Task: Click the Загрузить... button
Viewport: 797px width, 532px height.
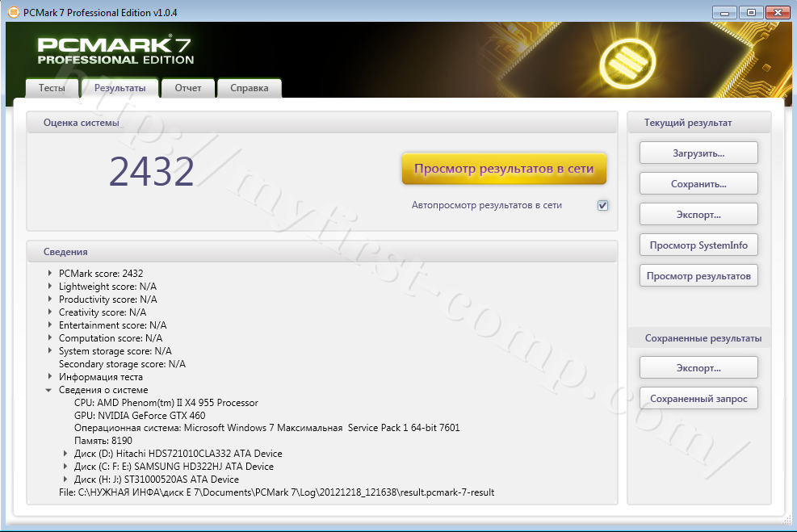Action: 698,153
